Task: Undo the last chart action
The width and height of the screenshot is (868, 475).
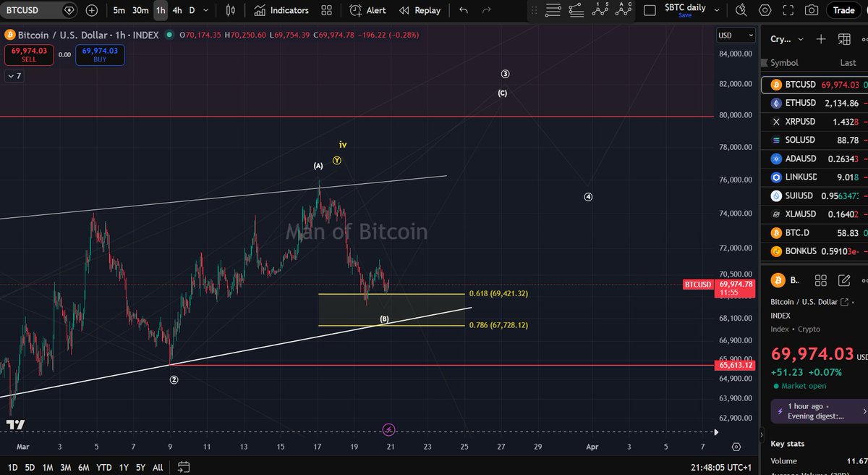Action: [463, 10]
